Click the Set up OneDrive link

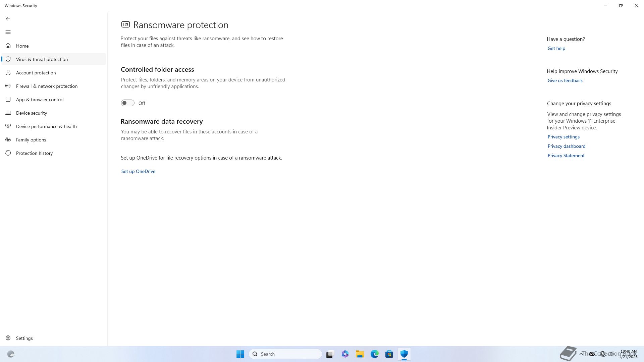[138, 171]
